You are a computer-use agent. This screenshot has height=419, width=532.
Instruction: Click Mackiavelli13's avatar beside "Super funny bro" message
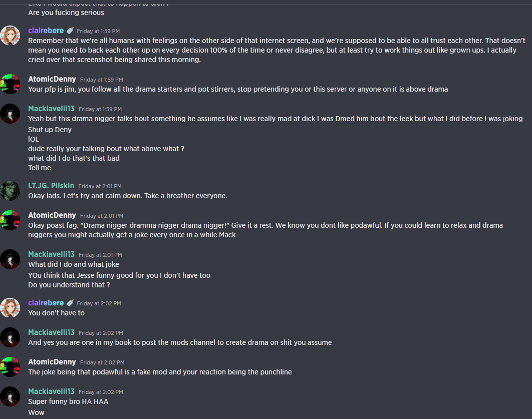[x=10, y=396]
